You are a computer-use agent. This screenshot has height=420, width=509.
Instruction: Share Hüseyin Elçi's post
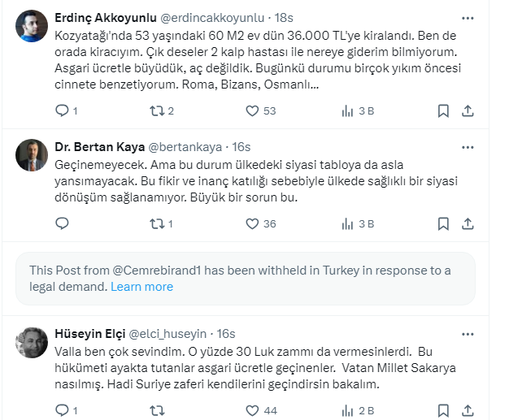(468, 410)
